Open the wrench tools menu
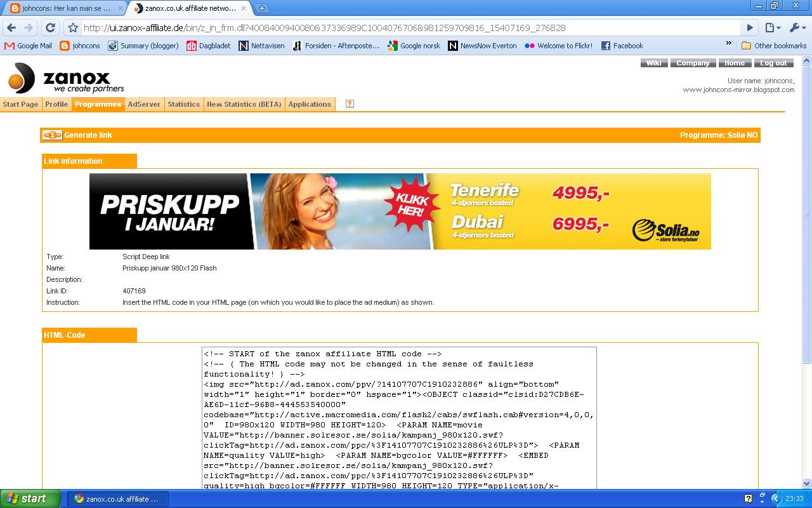This screenshot has height=508, width=812. click(797, 28)
